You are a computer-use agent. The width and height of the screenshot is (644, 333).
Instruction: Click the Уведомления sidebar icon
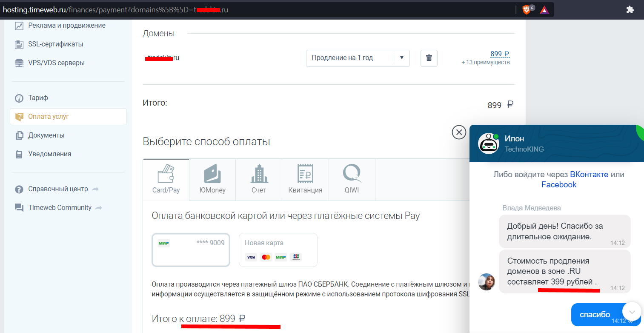[x=19, y=154]
